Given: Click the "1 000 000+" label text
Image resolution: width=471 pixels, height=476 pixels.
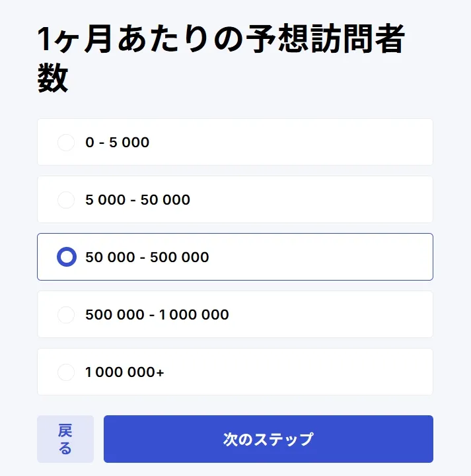Looking at the screenshot, I should [x=125, y=372].
